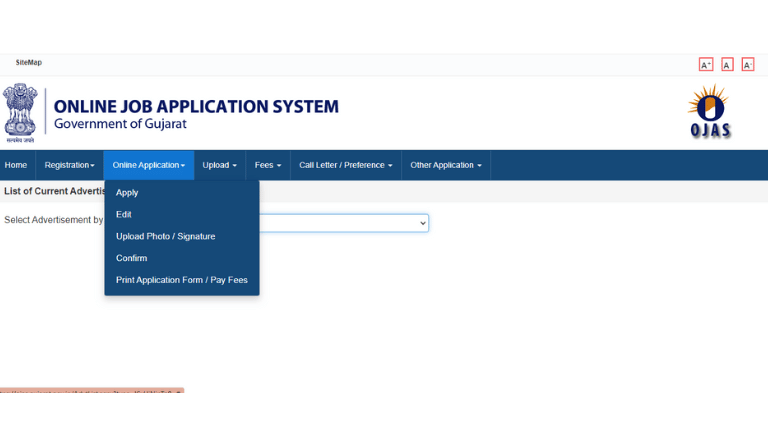Click the ONLINE JOB APPLICATION SYSTEM title
The height and width of the screenshot is (432, 768).
(196, 107)
